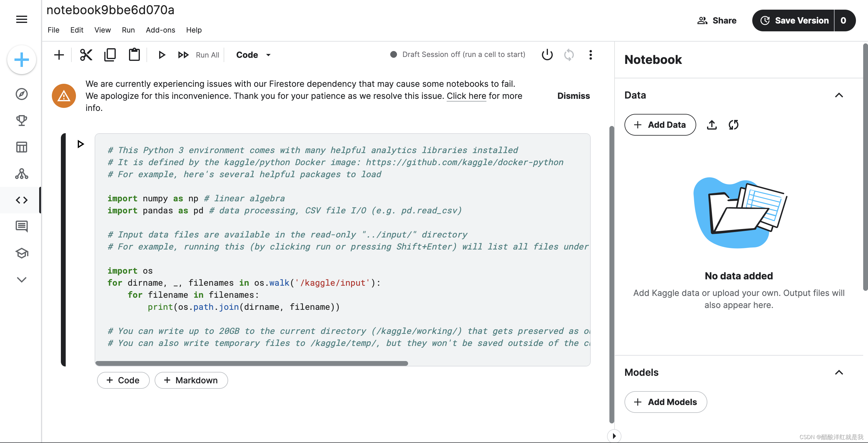
Task: Open the Code cell type dropdown
Action: 253,55
